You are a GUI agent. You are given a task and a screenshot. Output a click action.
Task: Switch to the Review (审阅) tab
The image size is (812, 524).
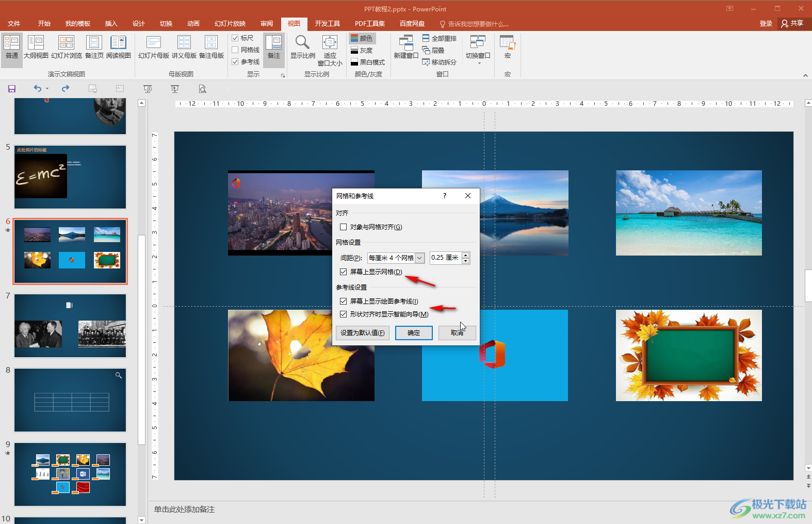point(267,24)
